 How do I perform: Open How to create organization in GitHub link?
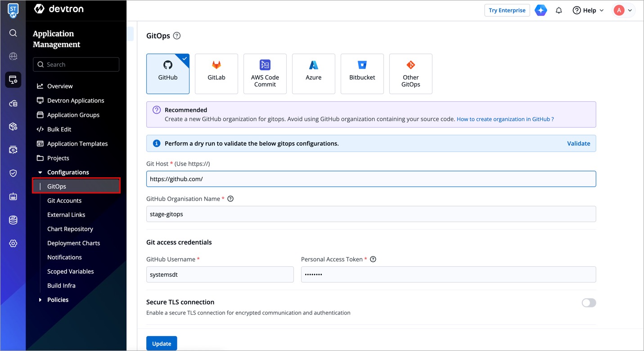click(505, 119)
